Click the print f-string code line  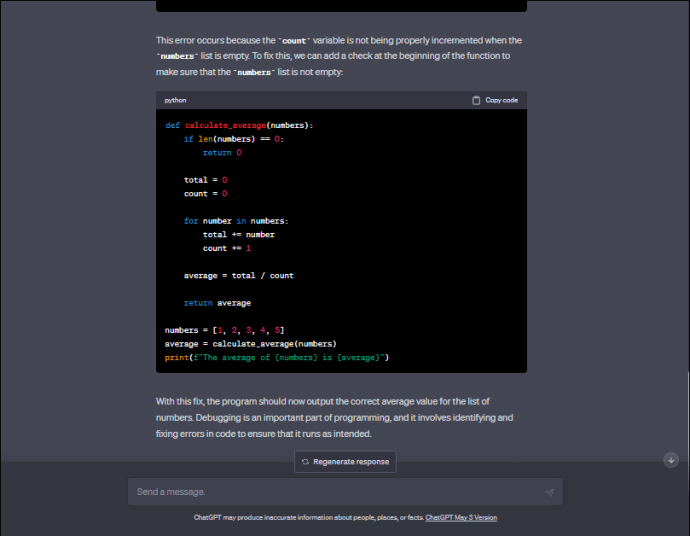(x=277, y=357)
